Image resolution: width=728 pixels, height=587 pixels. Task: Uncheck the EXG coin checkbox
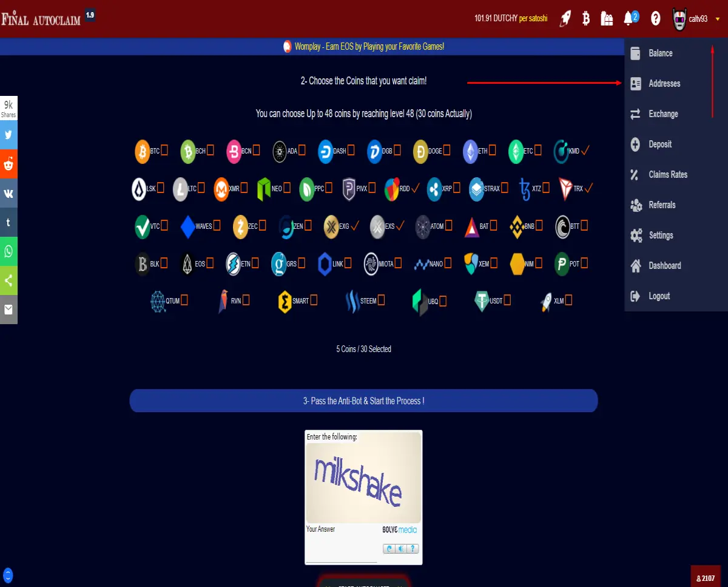pos(355,226)
